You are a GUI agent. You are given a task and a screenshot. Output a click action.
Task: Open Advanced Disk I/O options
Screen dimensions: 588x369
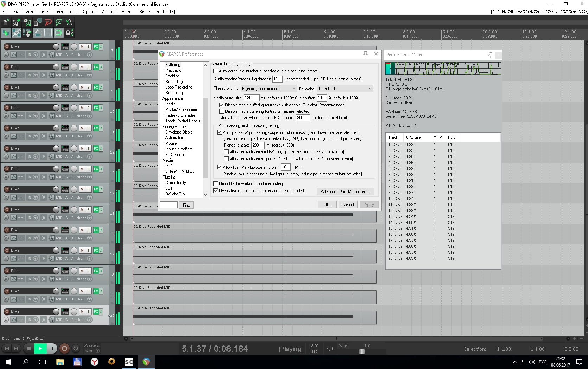(345, 192)
